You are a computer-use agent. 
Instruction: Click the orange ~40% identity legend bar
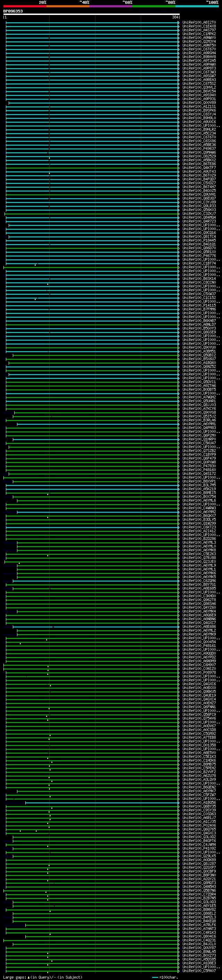click(68, 6)
